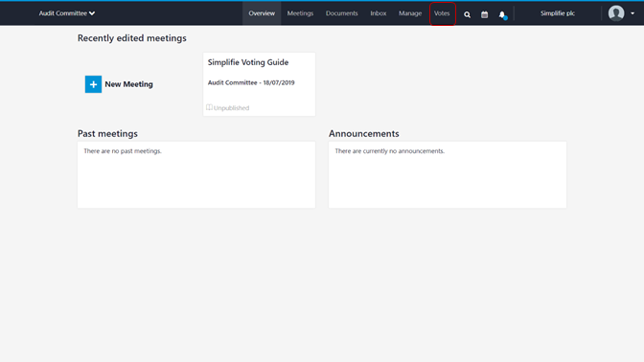The height and width of the screenshot is (362, 644).
Task: Click 'There are no past meetings.' text
Action: coord(123,151)
